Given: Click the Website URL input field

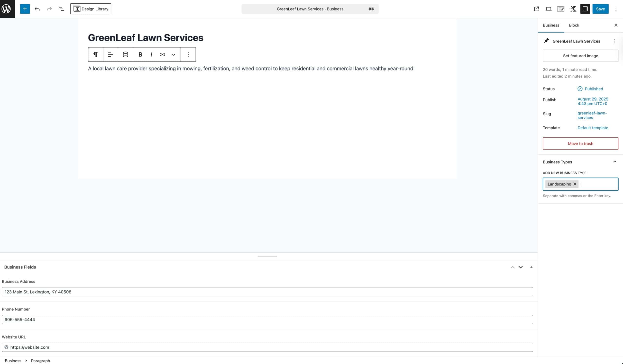Looking at the screenshot, I should [x=267, y=347].
